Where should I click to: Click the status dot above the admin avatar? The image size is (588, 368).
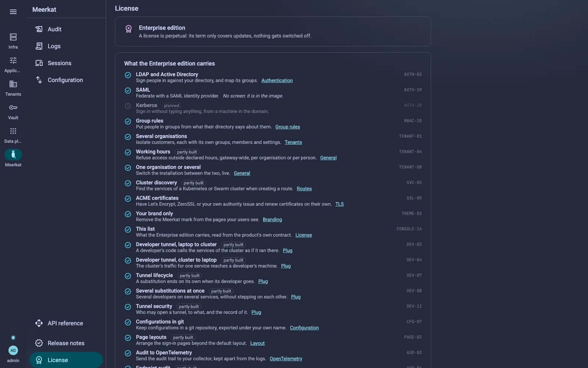(13, 338)
